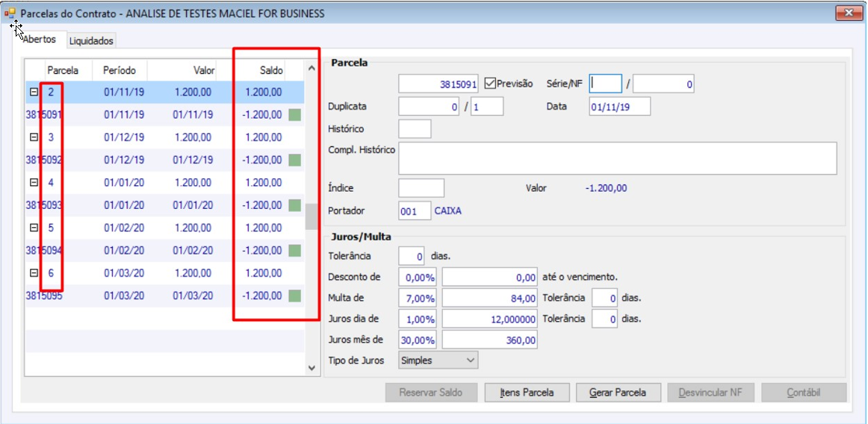
Task: Click the Multa value field 84,00
Action: pyautogui.click(x=490, y=298)
